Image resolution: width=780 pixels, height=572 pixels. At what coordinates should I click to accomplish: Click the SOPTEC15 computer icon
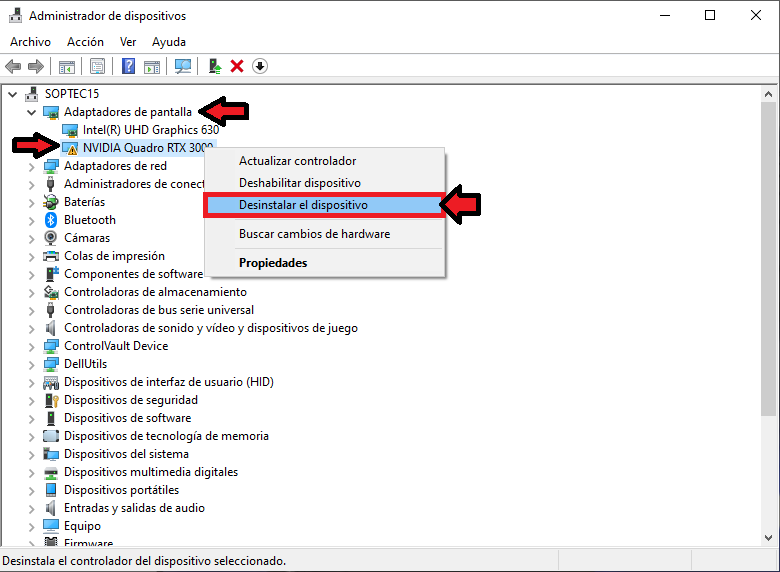[x=32, y=94]
